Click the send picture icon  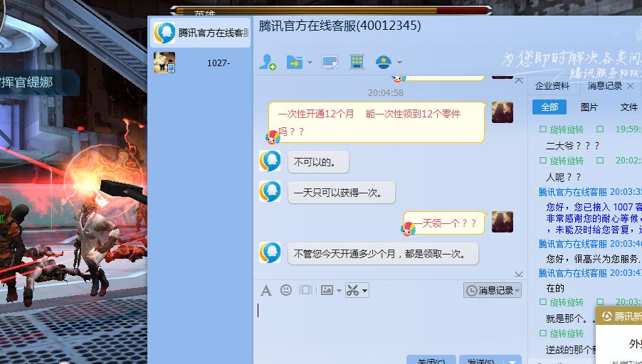pos(327,290)
